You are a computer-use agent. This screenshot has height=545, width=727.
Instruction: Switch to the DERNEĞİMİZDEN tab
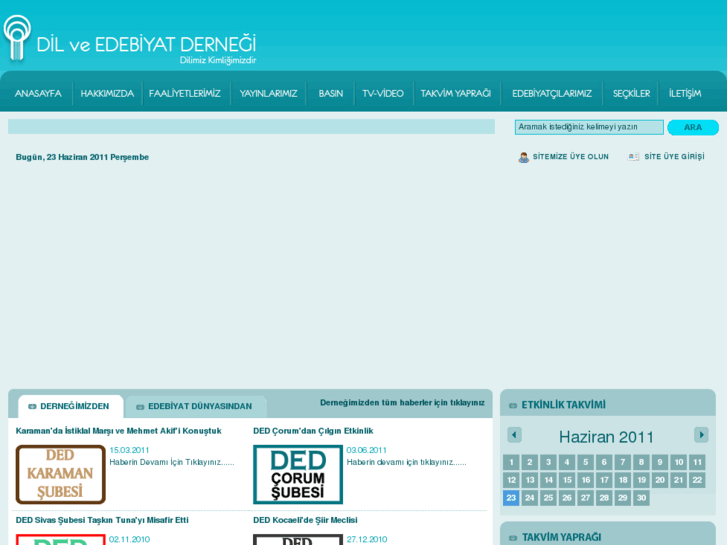pyautogui.click(x=71, y=406)
